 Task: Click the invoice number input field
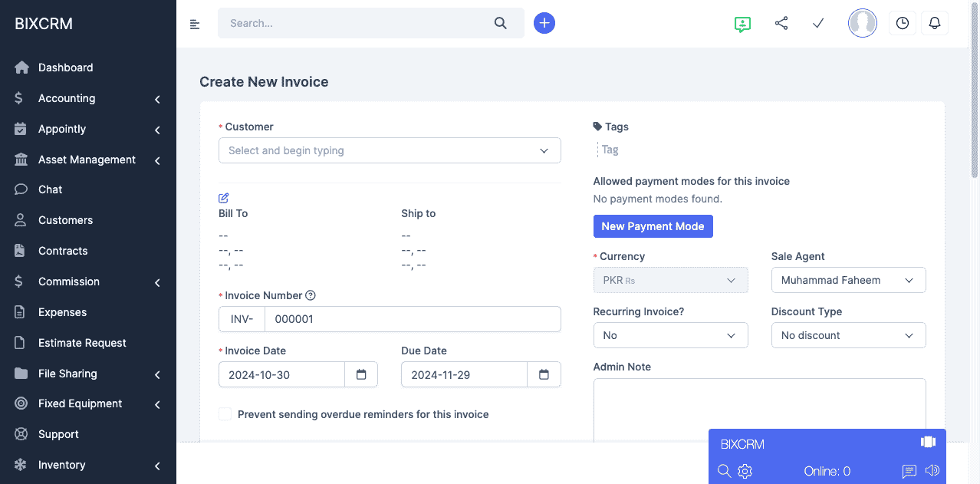[x=412, y=319]
